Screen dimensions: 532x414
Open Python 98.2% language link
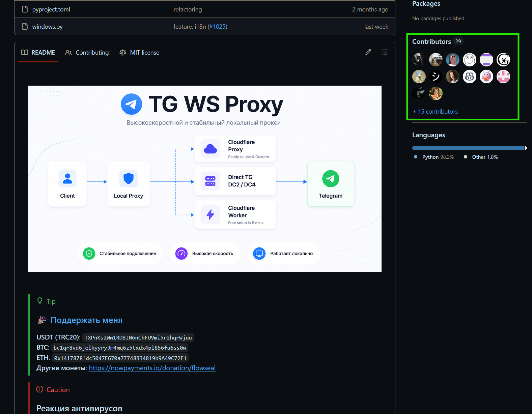tap(438, 157)
